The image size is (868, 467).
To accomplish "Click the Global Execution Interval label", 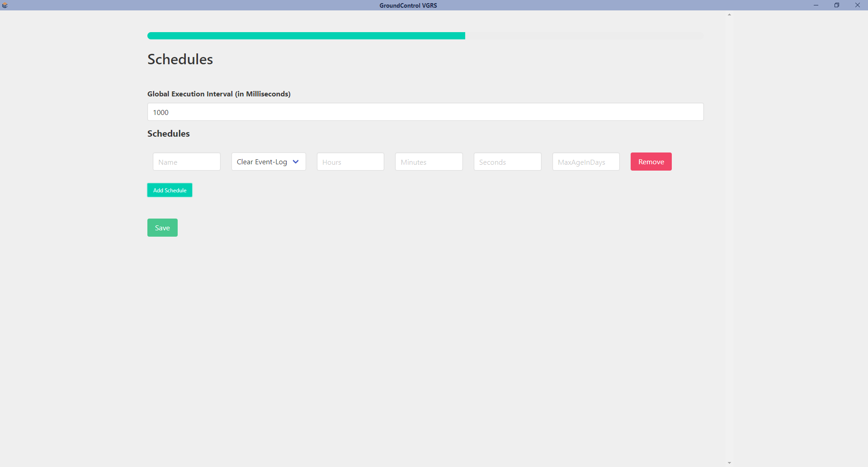I will (x=219, y=94).
